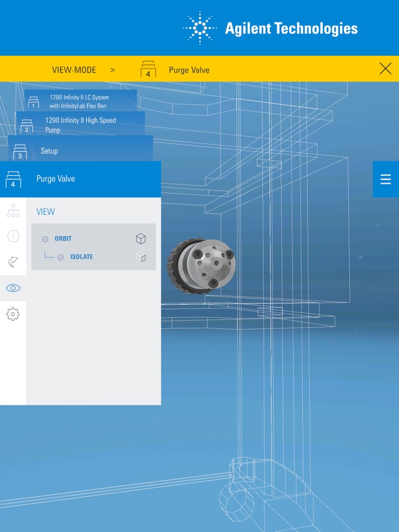Click the level 4 Purge Valve panel header

tap(81, 179)
